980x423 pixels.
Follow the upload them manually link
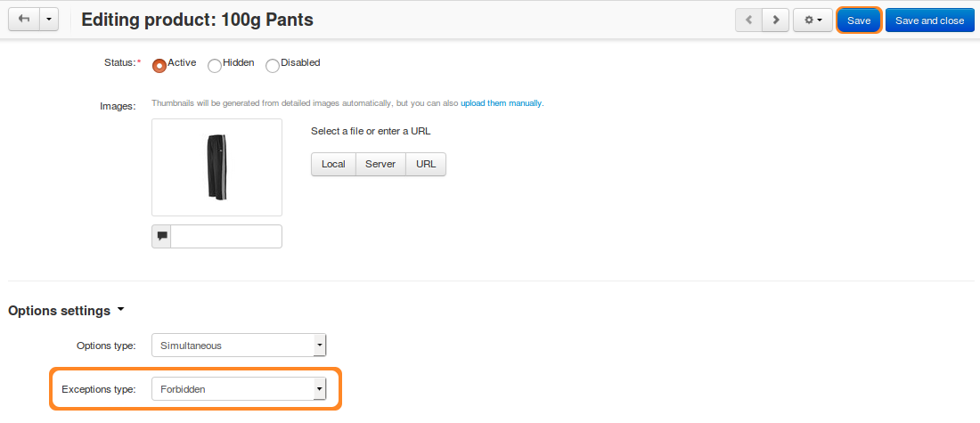coord(502,103)
